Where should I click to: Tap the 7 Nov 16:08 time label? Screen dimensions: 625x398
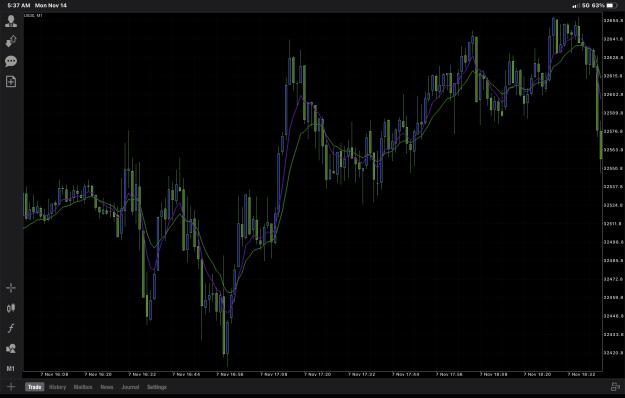54,374
